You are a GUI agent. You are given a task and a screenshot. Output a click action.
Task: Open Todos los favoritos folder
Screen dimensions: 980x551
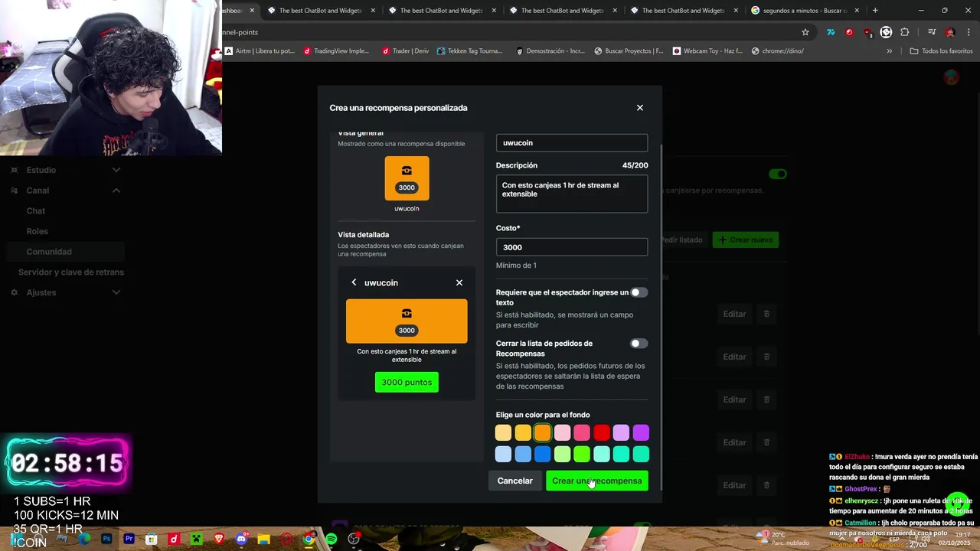point(941,51)
